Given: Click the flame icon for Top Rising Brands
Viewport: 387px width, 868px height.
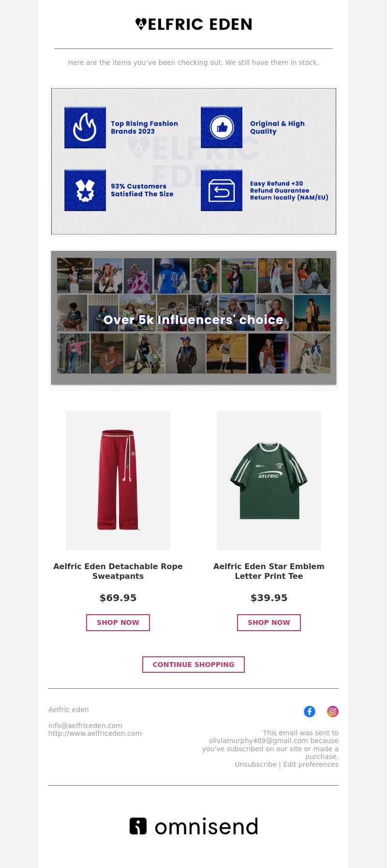Looking at the screenshot, I should (x=85, y=127).
